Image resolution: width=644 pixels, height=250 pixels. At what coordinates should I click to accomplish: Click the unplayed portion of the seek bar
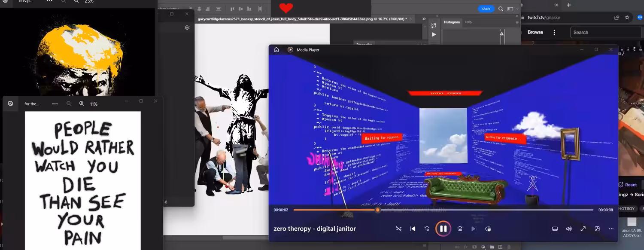point(486,210)
